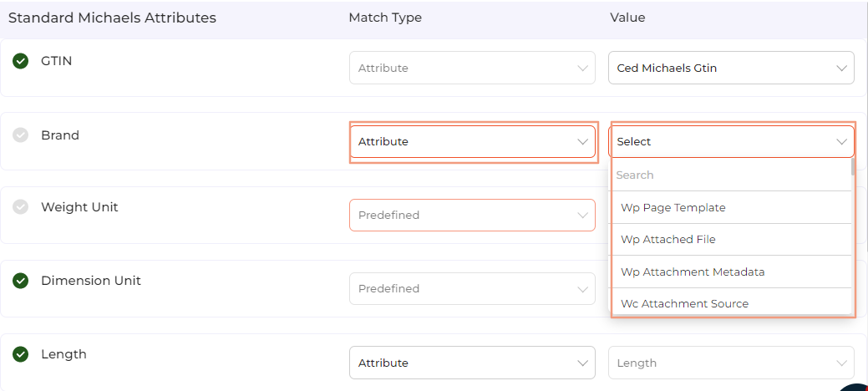Screen dimensions: 868x391
Task: Click the green check icon beside GTIN
Action: click(x=21, y=61)
